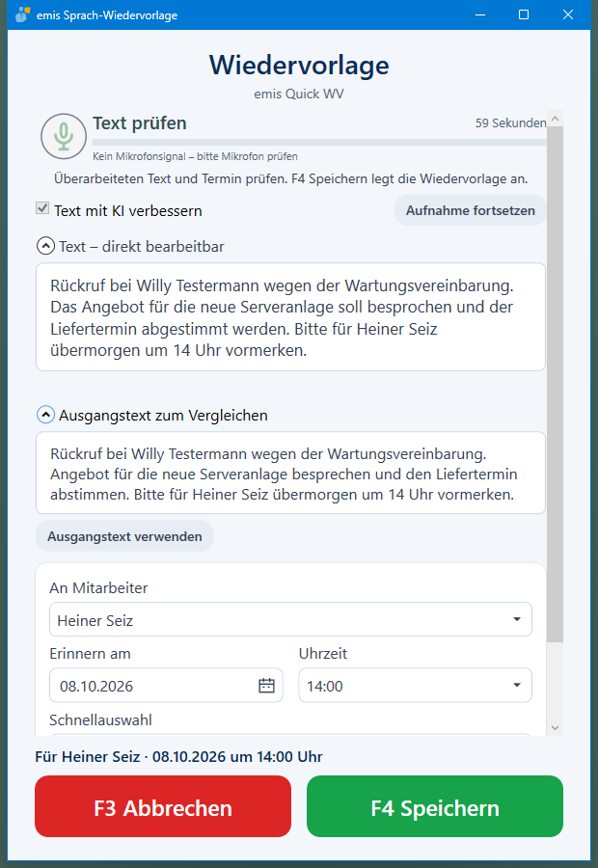
Task: Cancel with F3 Abbrechen
Action: point(163,806)
